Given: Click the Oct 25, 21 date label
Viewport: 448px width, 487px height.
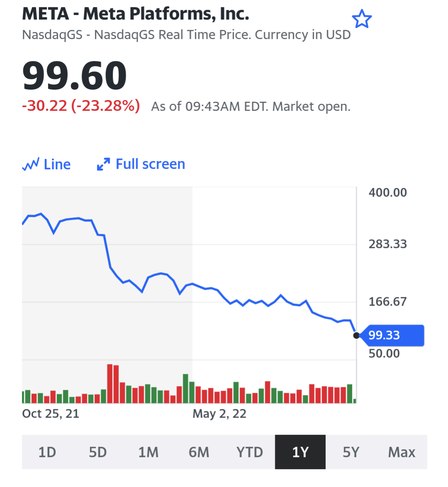Looking at the screenshot, I should click(x=51, y=414).
